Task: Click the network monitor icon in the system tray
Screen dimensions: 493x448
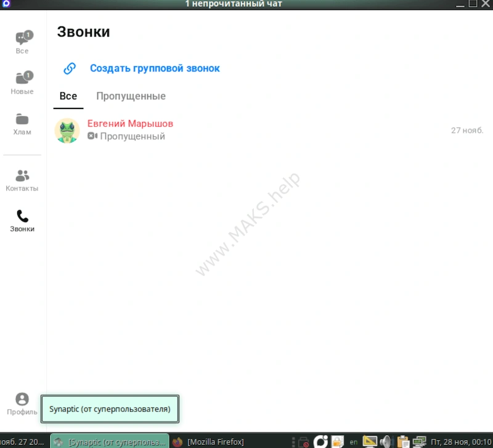Action: [x=420, y=441]
